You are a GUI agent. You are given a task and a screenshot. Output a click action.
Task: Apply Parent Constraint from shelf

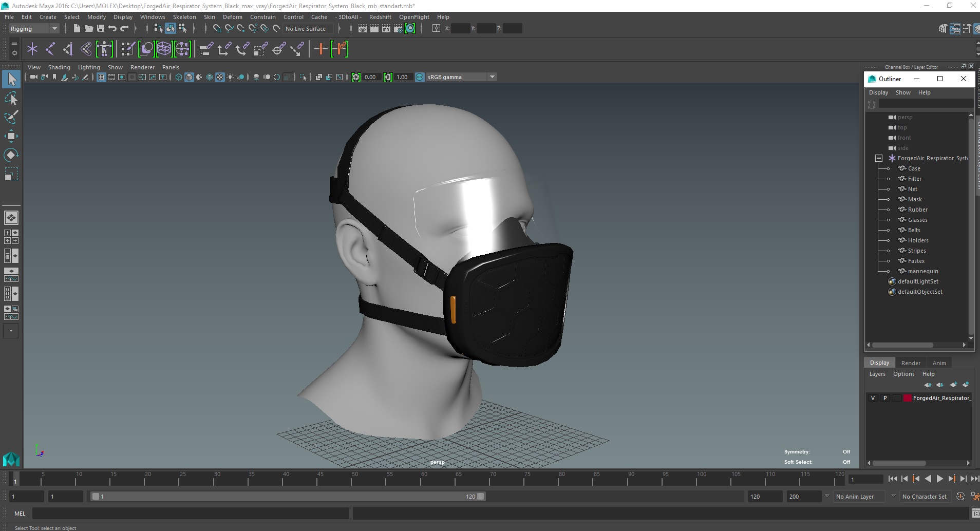click(x=206, y=49)
